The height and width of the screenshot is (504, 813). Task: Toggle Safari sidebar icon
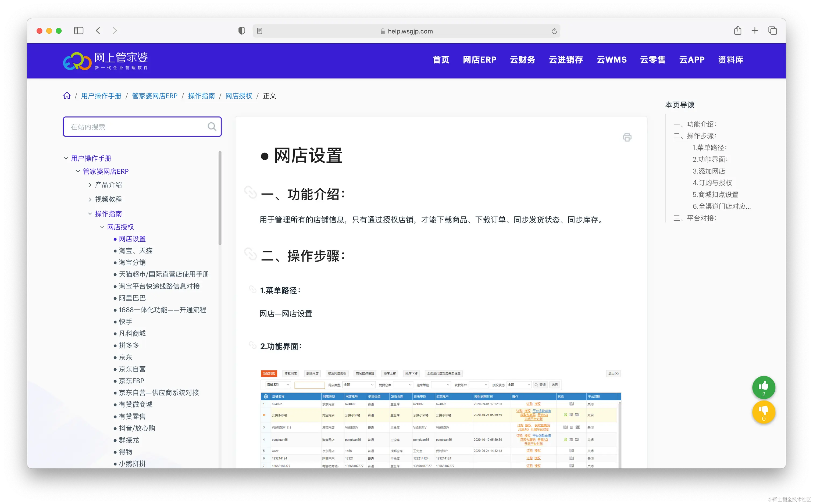tap(79, 31)
